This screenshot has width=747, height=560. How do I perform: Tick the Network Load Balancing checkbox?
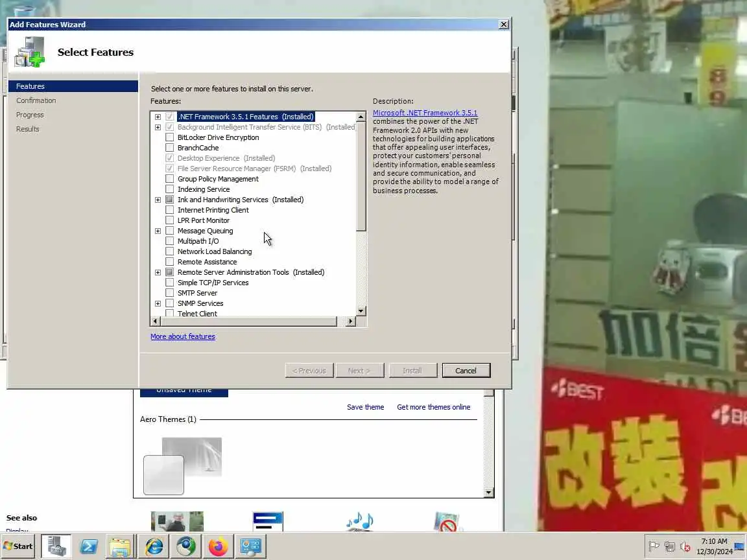[x=170, y=251]
